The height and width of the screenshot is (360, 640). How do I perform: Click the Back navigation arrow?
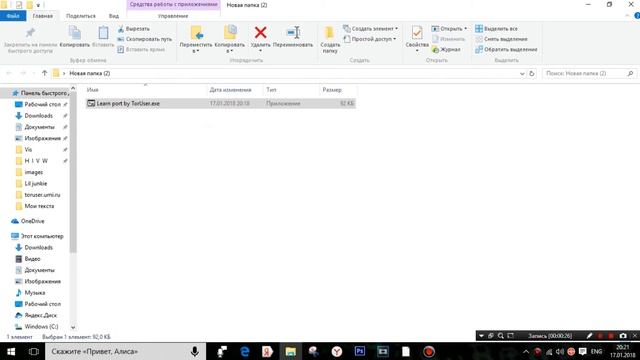pos(9,73)
